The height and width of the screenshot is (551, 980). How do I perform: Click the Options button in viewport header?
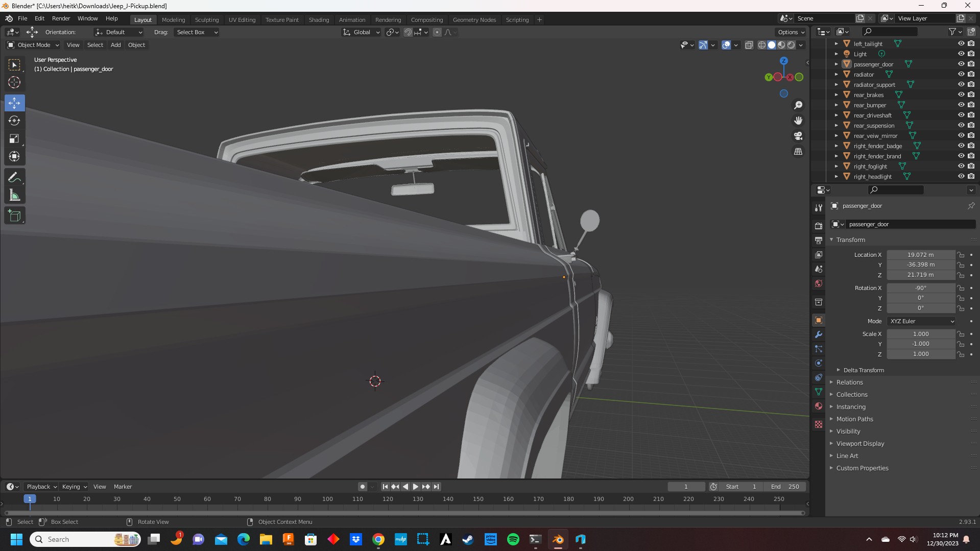tap(791, 32)
